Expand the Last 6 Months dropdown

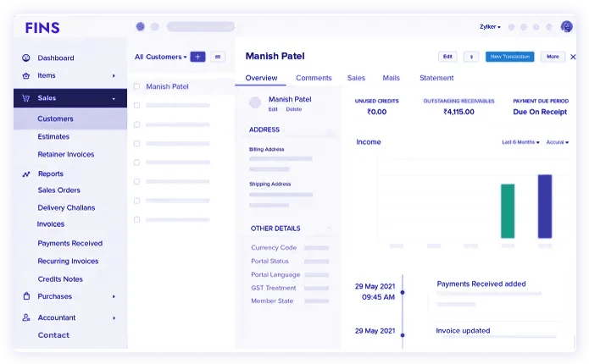pos(520,142)
